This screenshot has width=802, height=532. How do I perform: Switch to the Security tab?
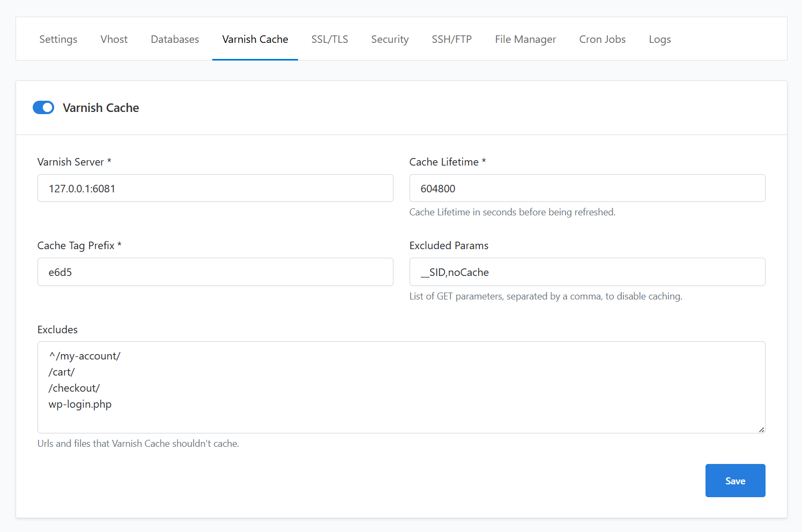(x=390, y=39)
